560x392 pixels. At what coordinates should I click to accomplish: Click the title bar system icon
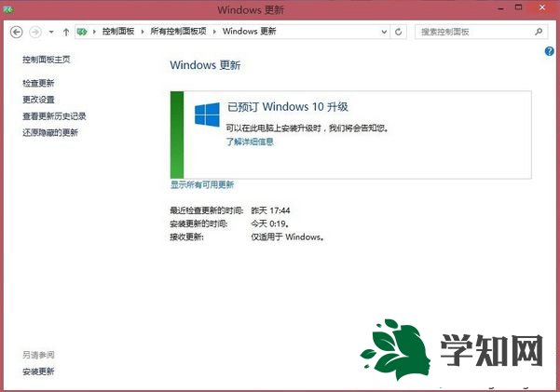pyautogui.click(x=8, y=9)
